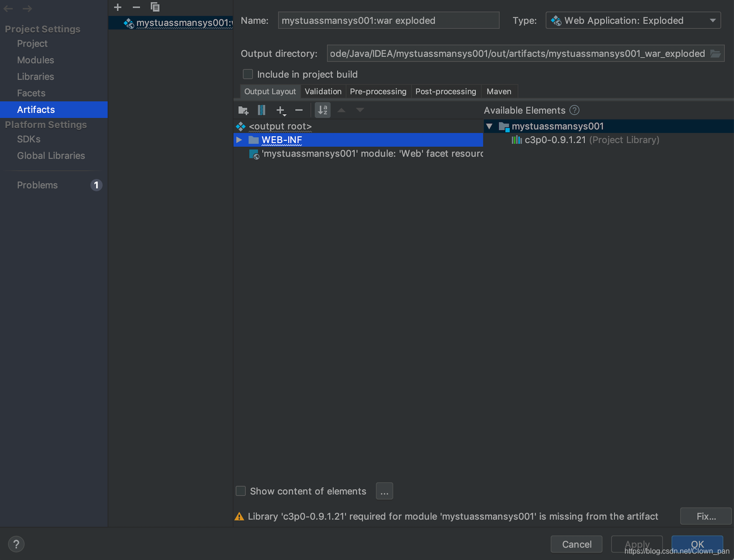734x560 pixels.
Task: Open the Problems section
Action: click(x=38, y=185)
